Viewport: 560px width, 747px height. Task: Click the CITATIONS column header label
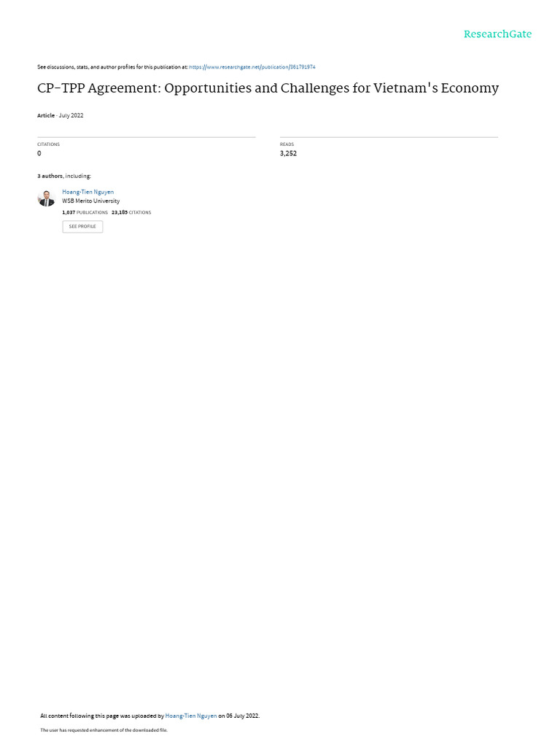pyautogui.click(x=49, y=144)
